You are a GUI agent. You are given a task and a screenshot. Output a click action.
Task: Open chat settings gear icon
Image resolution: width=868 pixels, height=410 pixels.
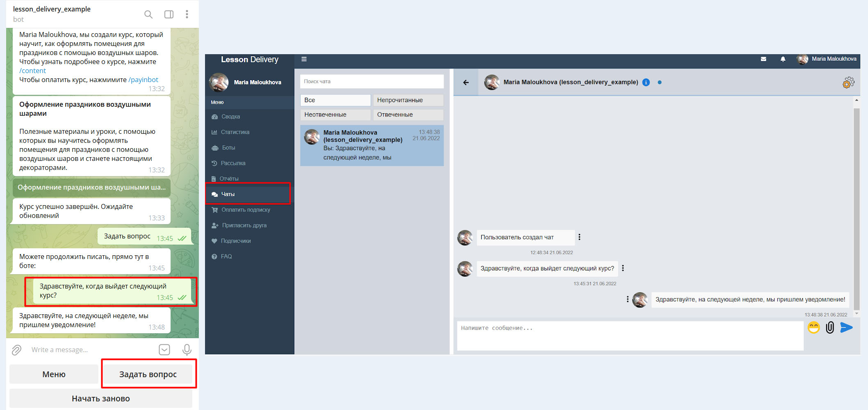click(848, 82)
